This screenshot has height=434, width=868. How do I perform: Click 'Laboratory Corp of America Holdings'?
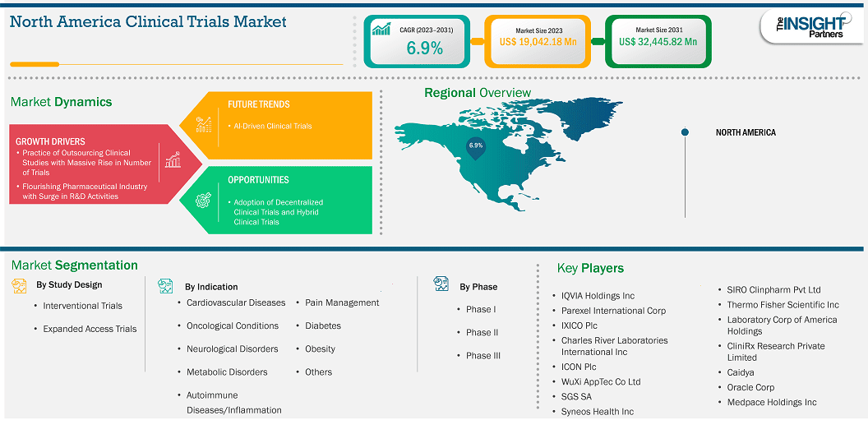coord(782,325)
